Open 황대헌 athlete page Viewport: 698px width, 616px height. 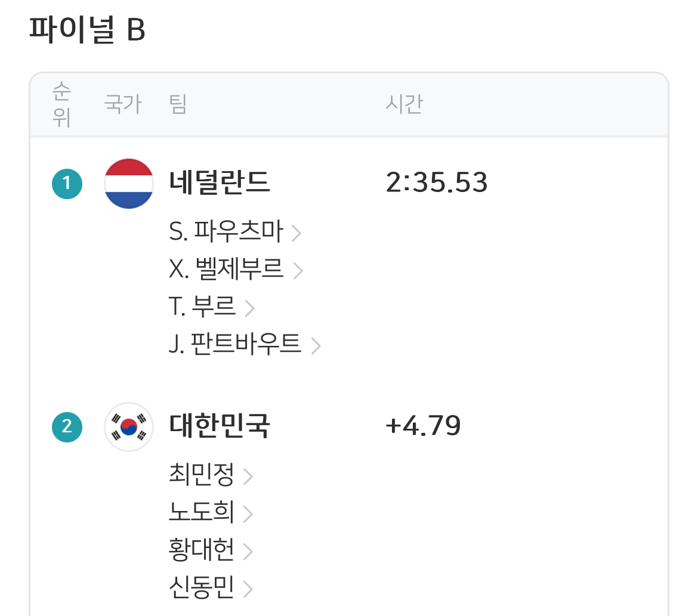coord(202,550)
